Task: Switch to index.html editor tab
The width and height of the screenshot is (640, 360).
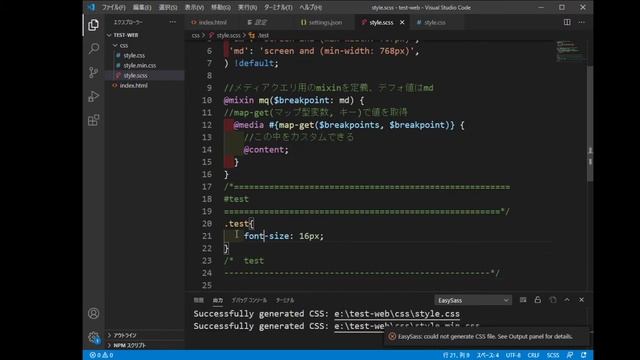Action: (x=213, y=22)
